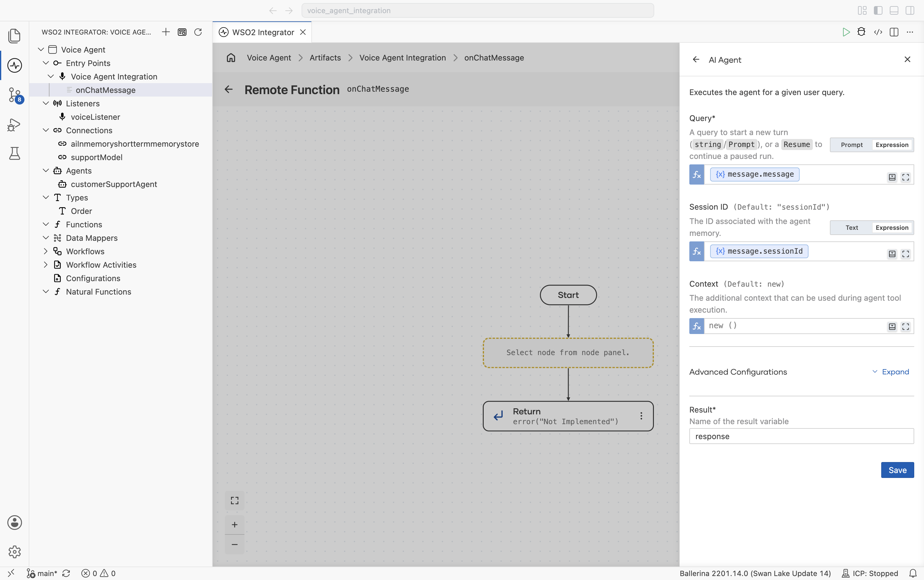This screenshot has height=580, width=924.
Task: Fit diagram to screen
Action: click(x=235, y=501)
